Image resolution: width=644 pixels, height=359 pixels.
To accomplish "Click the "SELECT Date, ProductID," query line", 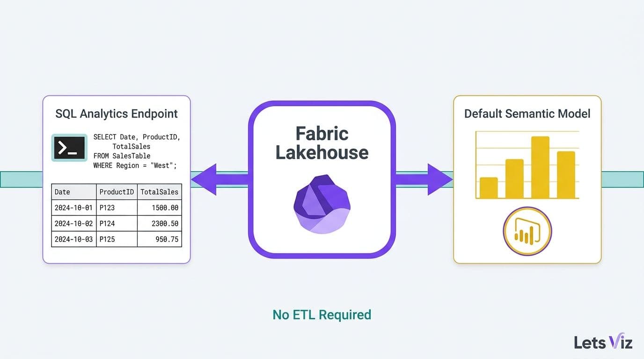I will tap(137, 137).
